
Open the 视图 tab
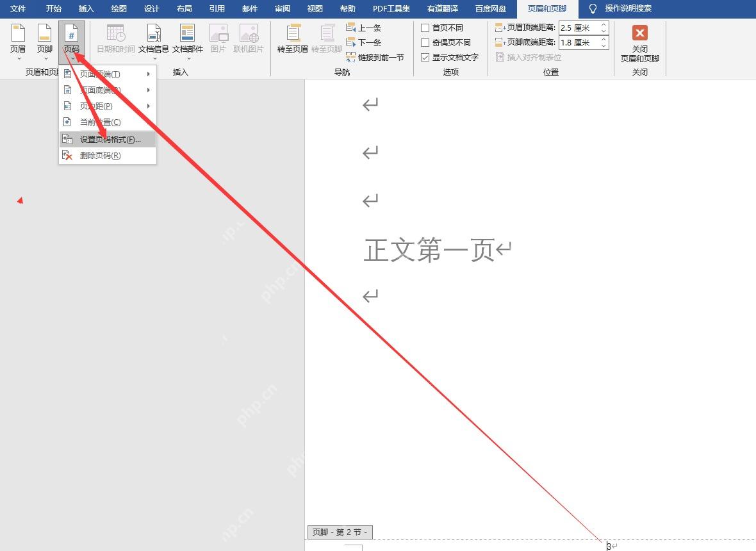(315, 9)
